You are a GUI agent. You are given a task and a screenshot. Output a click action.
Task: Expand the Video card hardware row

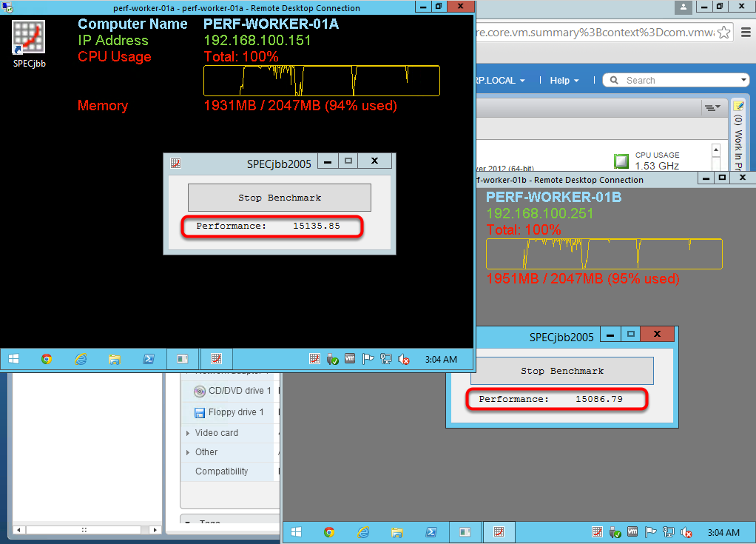(x=188, y=433)
